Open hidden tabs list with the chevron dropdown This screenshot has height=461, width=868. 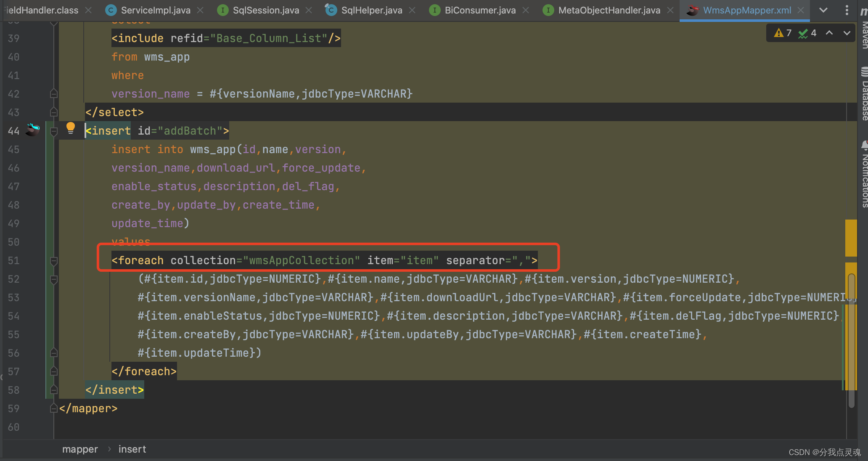point(823,10)
